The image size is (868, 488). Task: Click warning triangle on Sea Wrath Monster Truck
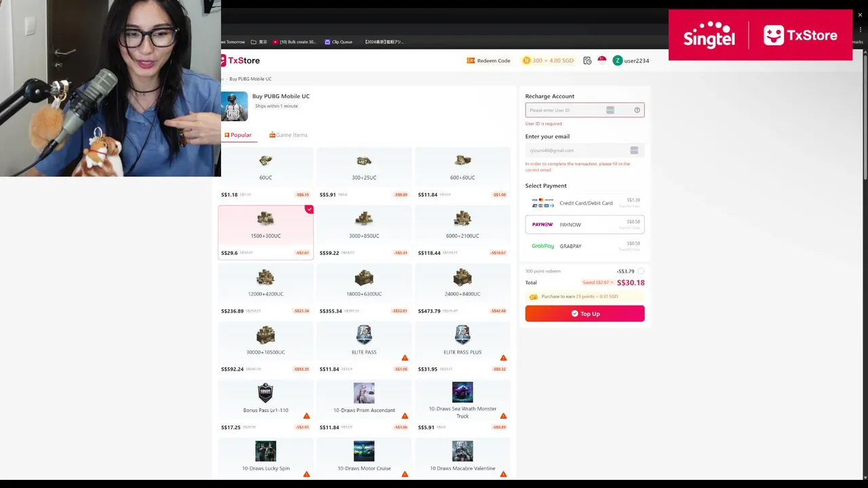click(503, 416)
